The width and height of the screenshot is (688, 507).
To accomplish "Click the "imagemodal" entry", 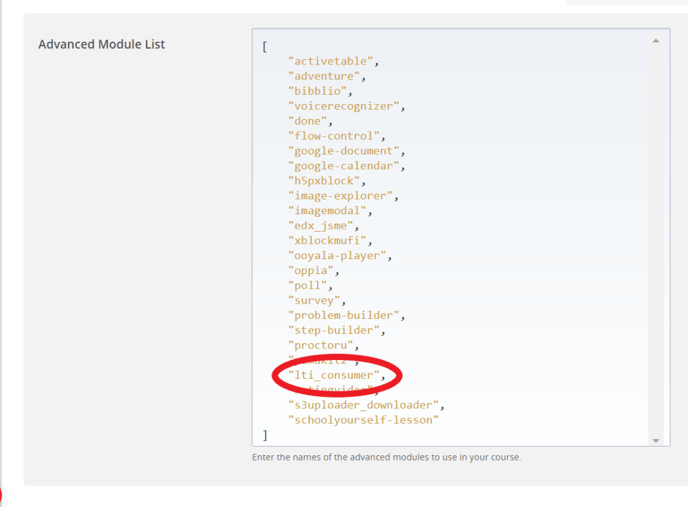I will pos(327,210).
